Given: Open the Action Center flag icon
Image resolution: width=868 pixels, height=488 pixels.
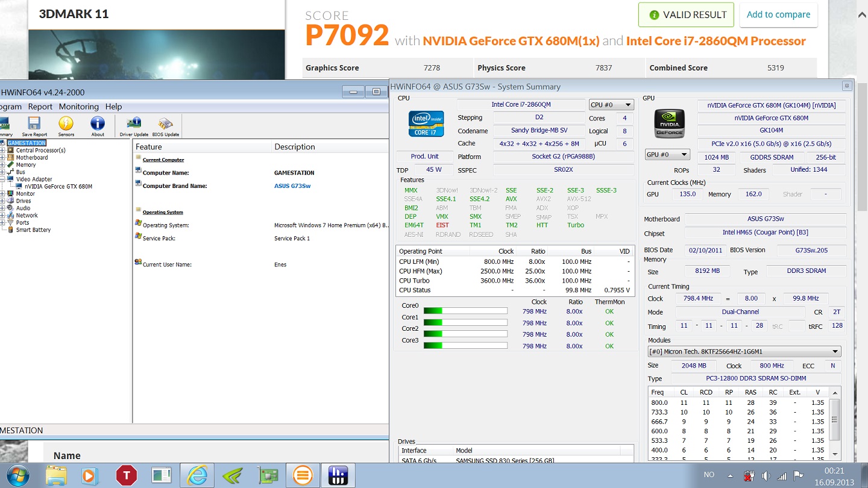Looking at the screenshot, I should coord(798,475).
